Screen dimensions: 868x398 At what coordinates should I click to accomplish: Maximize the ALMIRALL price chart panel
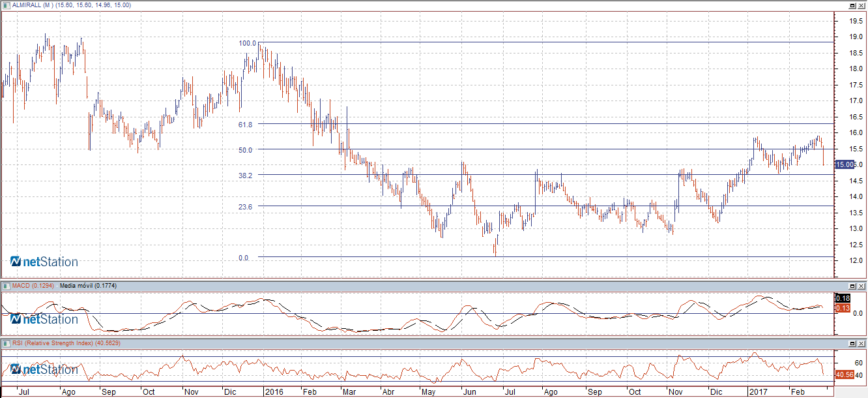pos(852,5)
